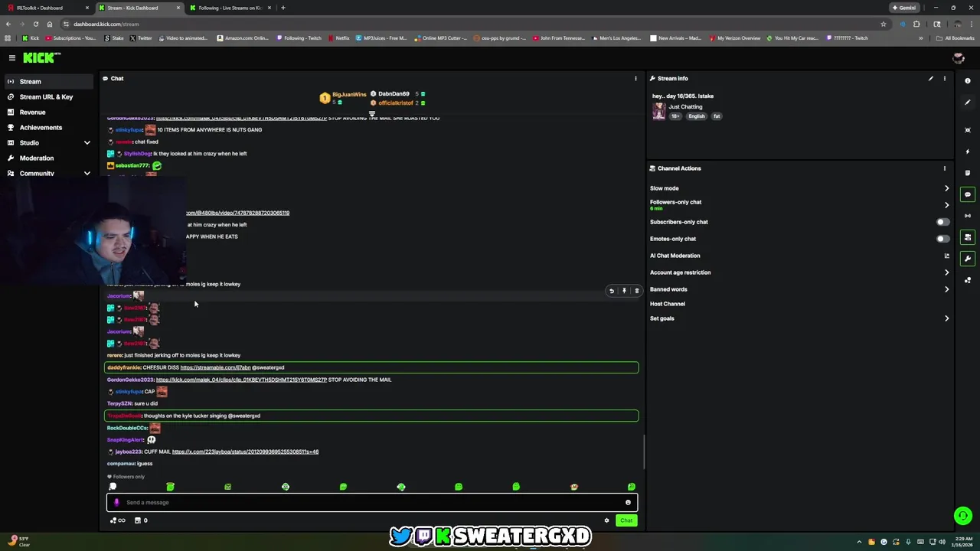Image resolution: width=980 pixels, height=551 pixels.
Task: Click the lightning bolt icon in right sidebar
Action: tap(968, 152)
